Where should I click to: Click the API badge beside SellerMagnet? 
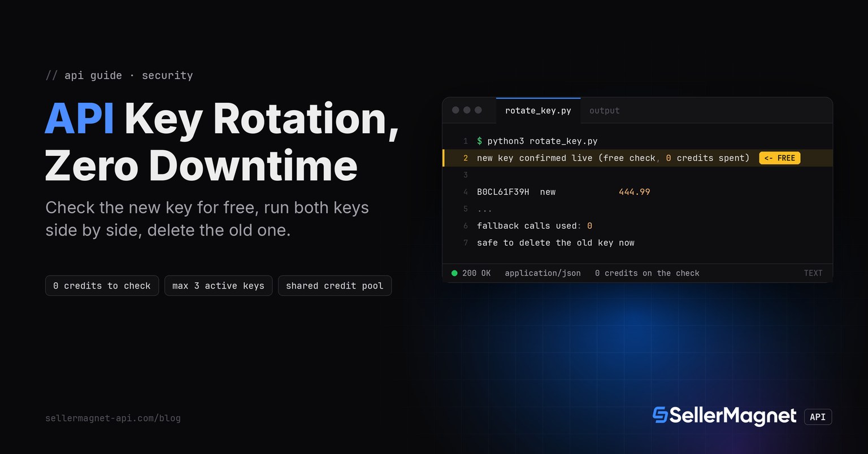point(818,417)
